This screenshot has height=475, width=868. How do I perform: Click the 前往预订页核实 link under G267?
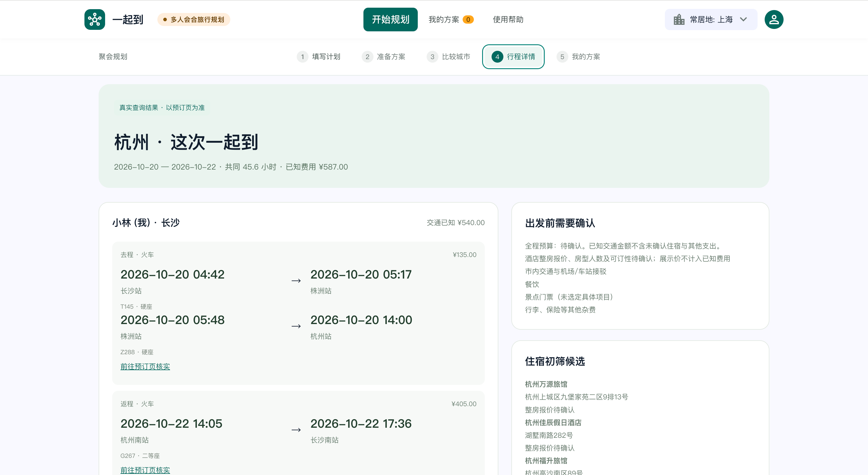pyautogui.click(x=145, y=470)
